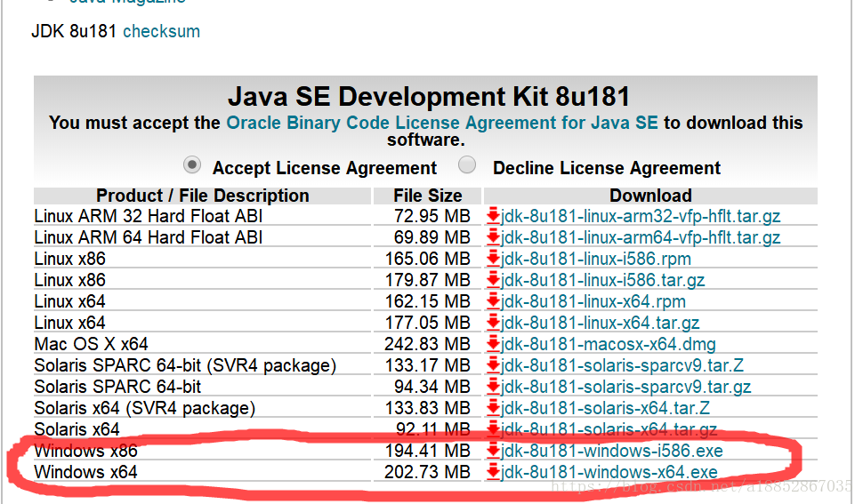
Task: Click download arrow icon beside linux-x64.rpm
Action: (493, 301)
